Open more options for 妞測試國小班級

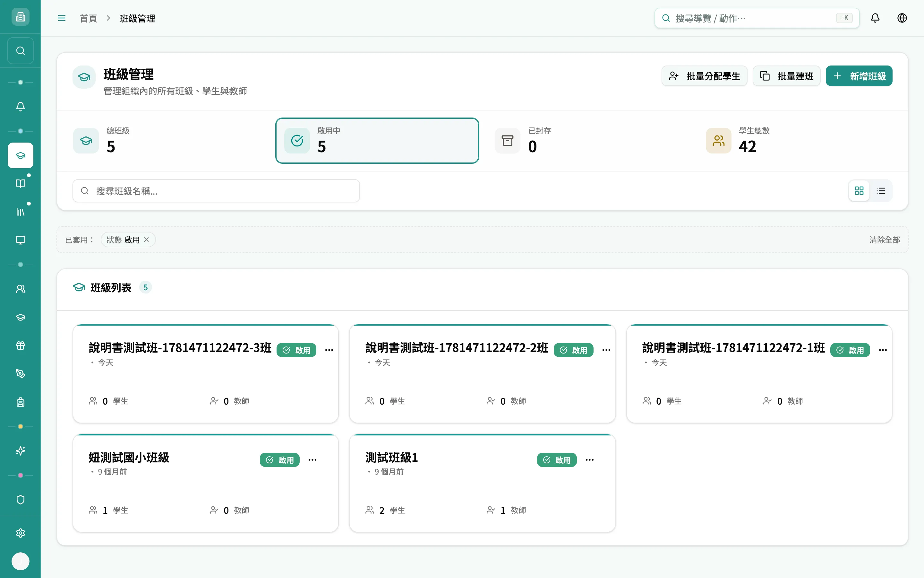[312, 460]
